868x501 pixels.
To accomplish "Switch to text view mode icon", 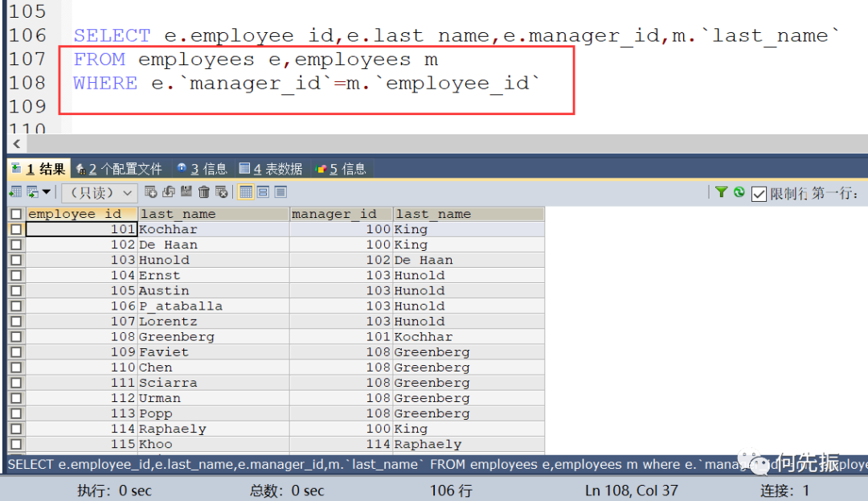I will (280, 192).
